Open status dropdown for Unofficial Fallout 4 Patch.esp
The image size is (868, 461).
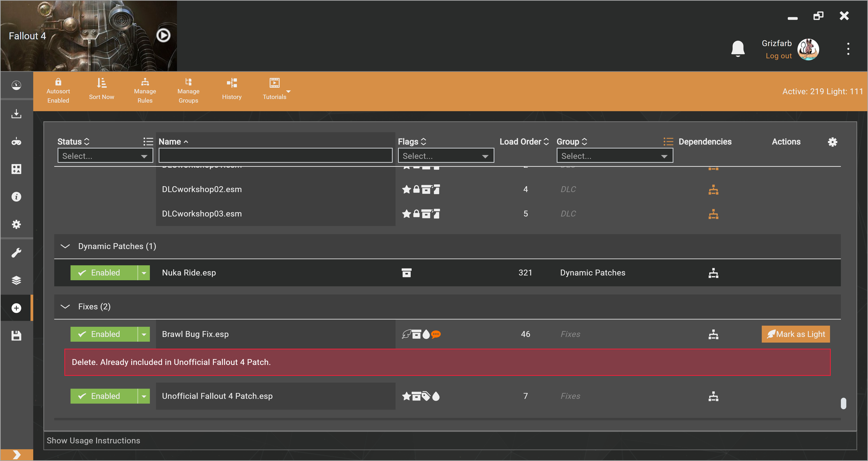[x=144, y=396]
